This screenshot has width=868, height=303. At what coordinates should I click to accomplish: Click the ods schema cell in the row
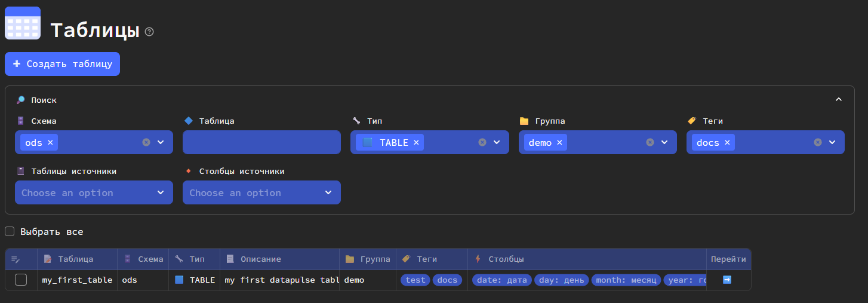[x=143, y=280]
